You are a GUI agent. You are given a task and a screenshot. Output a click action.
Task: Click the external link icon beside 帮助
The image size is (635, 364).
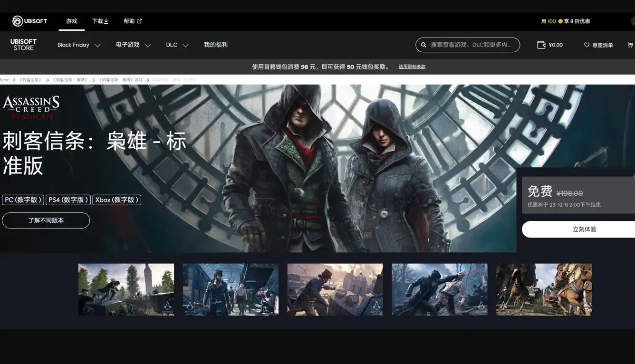click(139, 21)
